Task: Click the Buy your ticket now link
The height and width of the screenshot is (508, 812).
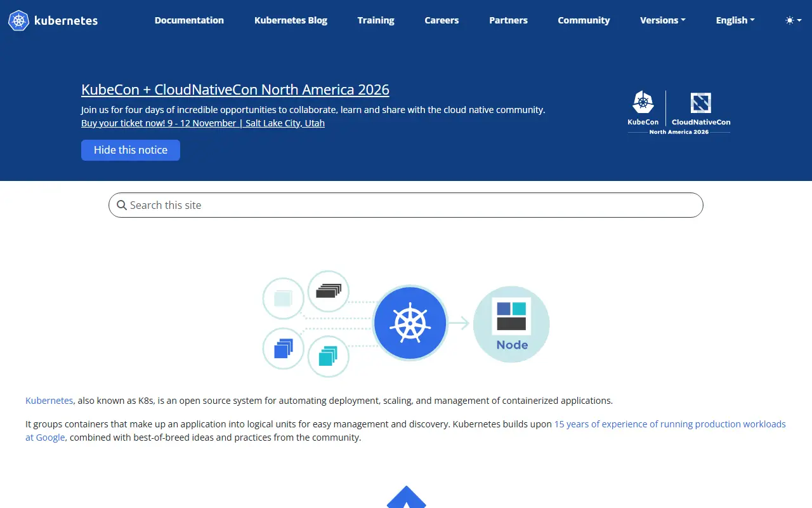Action: (203, 123)
